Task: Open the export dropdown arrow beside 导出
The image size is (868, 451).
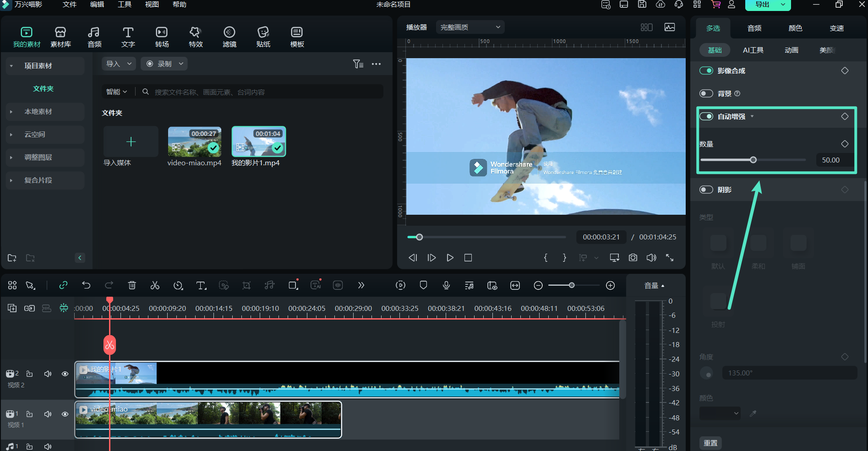Action: [783, 5]
